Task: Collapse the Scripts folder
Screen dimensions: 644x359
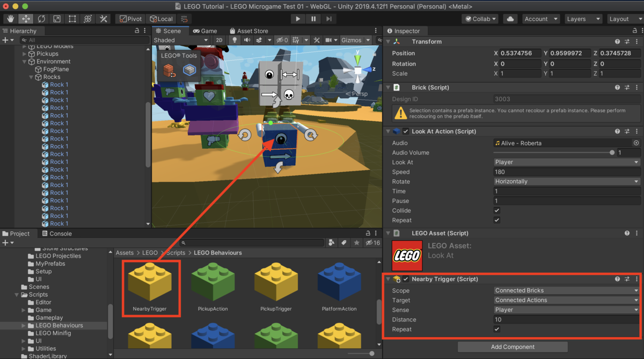Action: coord(17,295)
